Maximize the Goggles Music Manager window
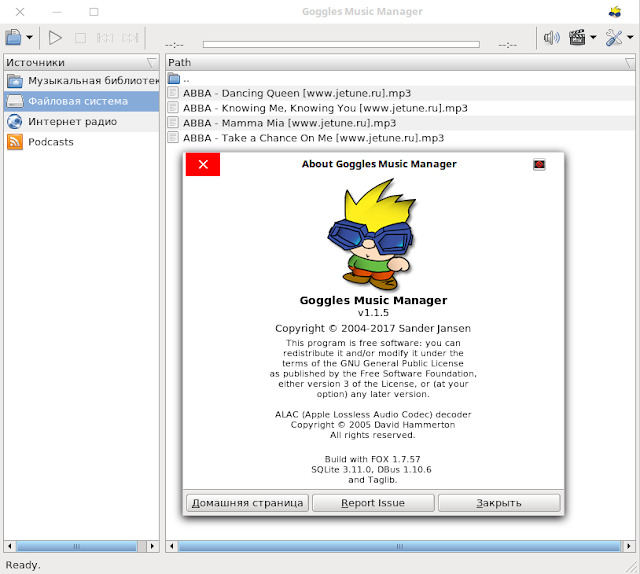This screenshot has height=574, width=640. (x=94, y=12)
